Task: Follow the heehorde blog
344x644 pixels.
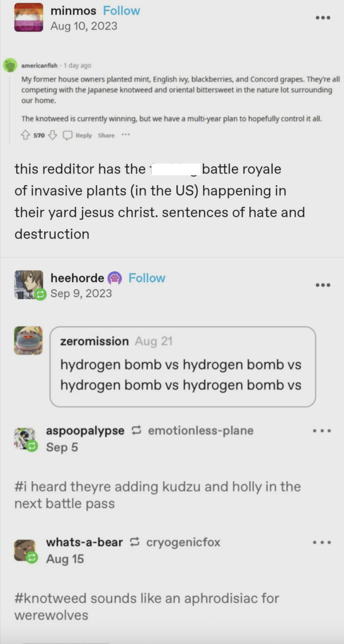Action: (147, 278)
